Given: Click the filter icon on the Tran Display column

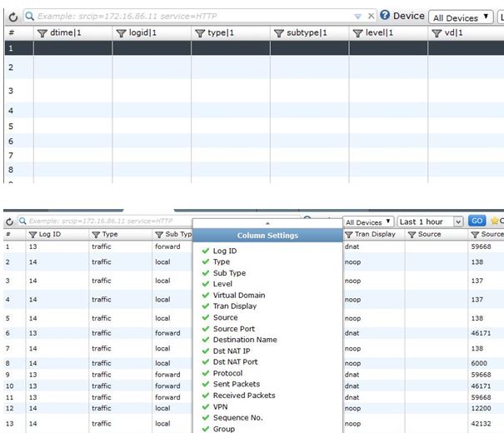Looking at the screenshot, I should [x=349, y=235].
